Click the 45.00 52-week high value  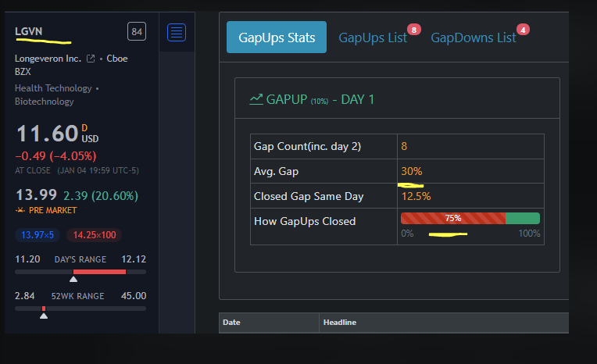point(134,296)
